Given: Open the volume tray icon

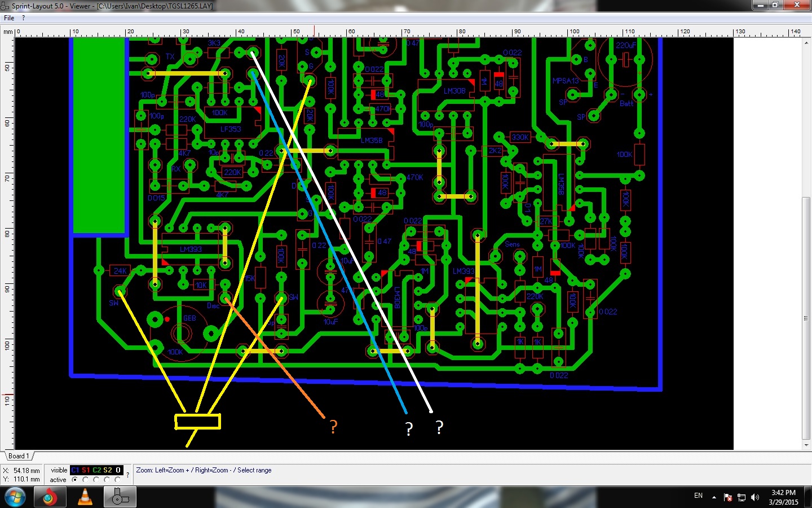Looking at the screenshot, I should 755,497.
